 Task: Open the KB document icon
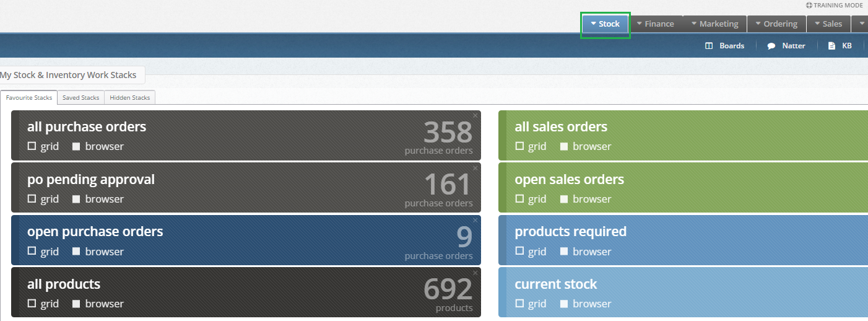click(831, 46)
